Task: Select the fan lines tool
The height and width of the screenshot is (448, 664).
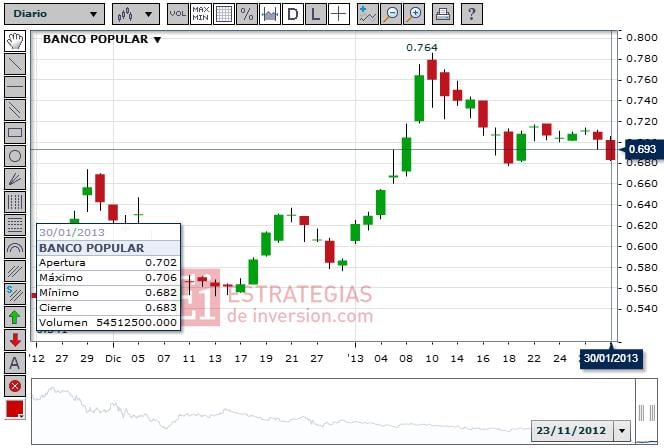Action: (x=15, y=179)
